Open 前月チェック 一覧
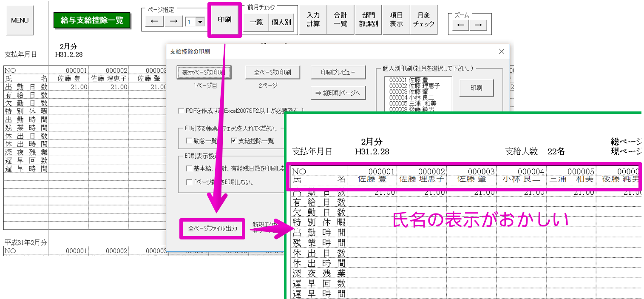The width and height of the screenshot is (644, 299). coord(256,23)
